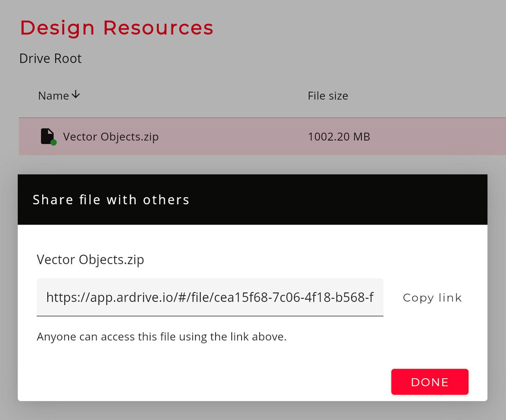Click inside the share URL field
Screen dimensions: 506x420
coord(210,297)
